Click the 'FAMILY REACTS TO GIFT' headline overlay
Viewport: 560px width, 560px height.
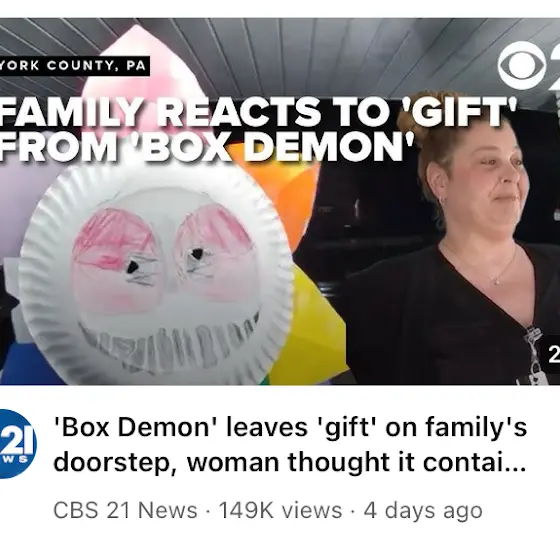(x=259, y=111)
